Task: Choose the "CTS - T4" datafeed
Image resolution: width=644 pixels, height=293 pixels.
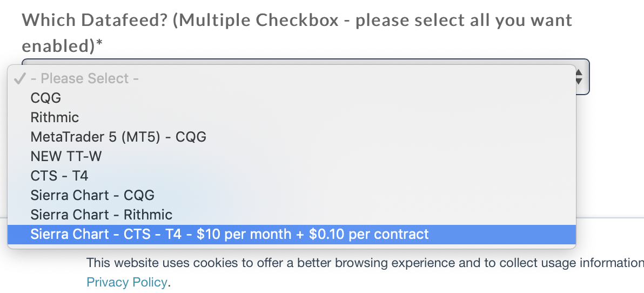Action: (59, 176)
